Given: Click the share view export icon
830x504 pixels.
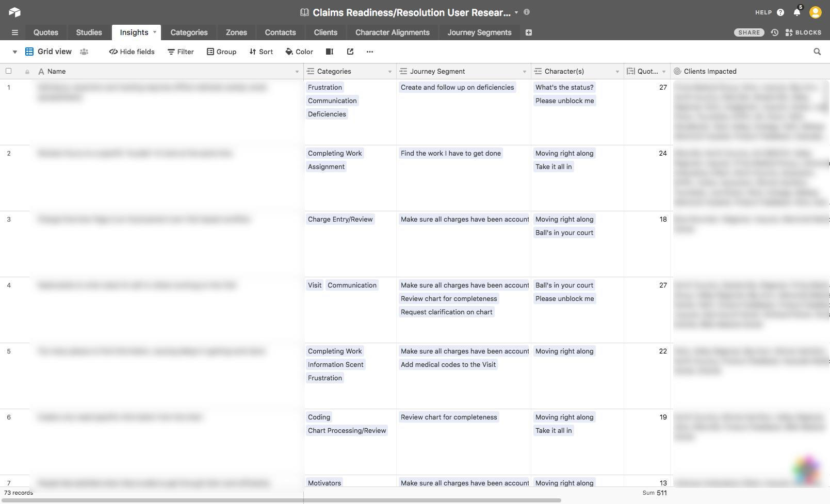Looking at the screenshot, I should 350,52.
